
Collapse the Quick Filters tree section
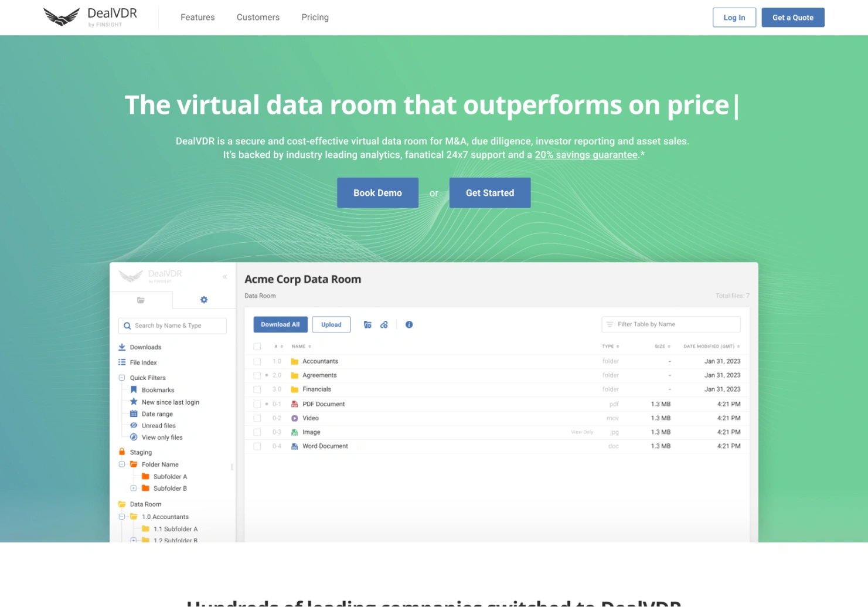(x=122, y=378)
